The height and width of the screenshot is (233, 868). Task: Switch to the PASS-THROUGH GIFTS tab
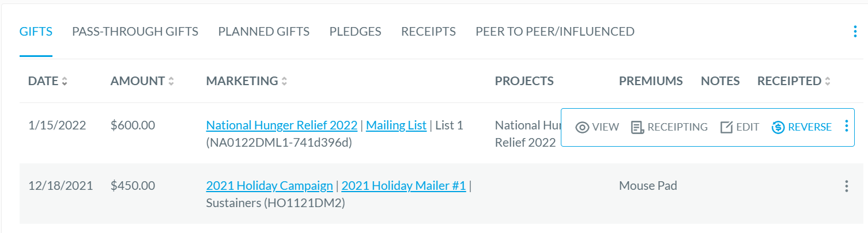135,32
